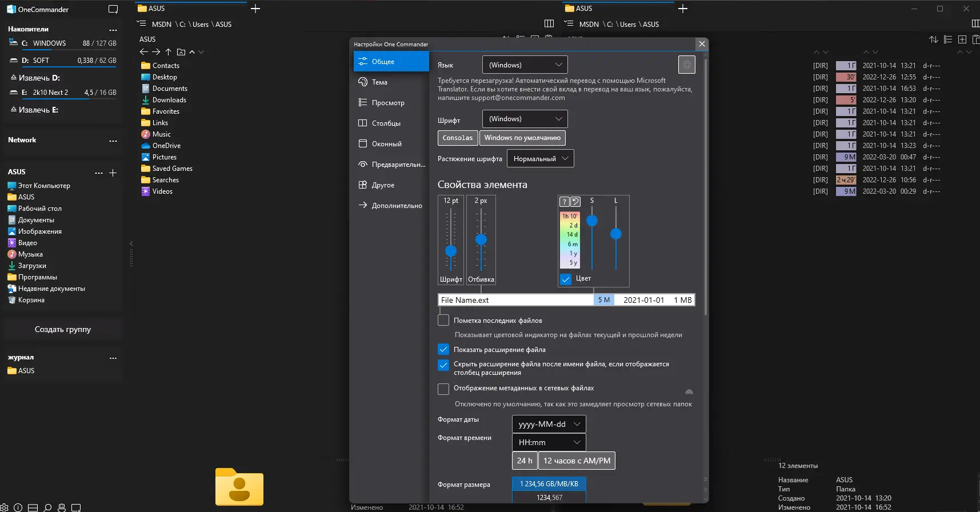Viewport: 980px width, 512px height.
Task: Open the font (Шрифт) dropdown
Action: [525, 119]
